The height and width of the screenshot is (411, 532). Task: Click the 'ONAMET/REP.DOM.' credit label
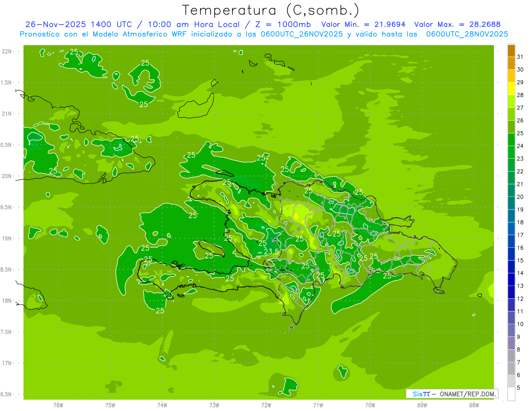pos(467,394)
